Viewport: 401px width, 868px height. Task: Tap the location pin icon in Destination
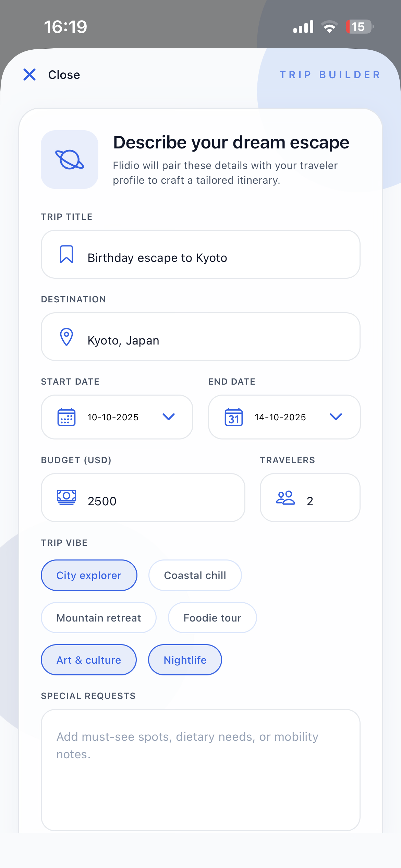tap(66, 337)
